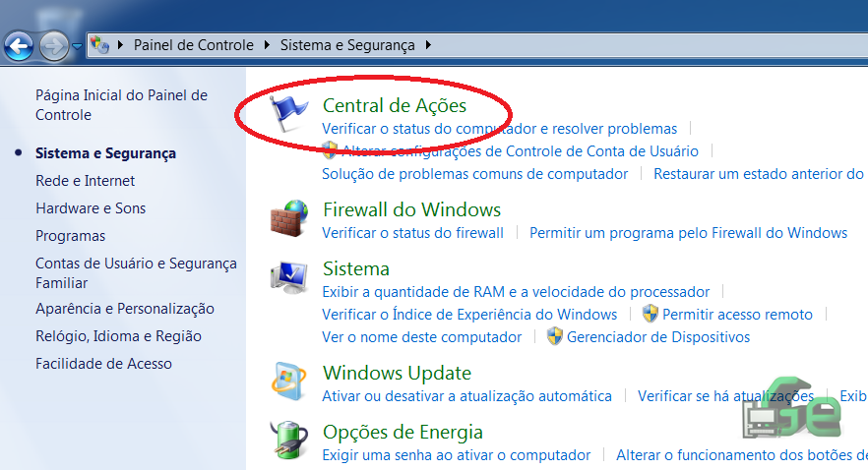This screenshot has width=868, height=470.
Task: Open the Firewall do Windows brick wall icon
Action: point(288,218)
